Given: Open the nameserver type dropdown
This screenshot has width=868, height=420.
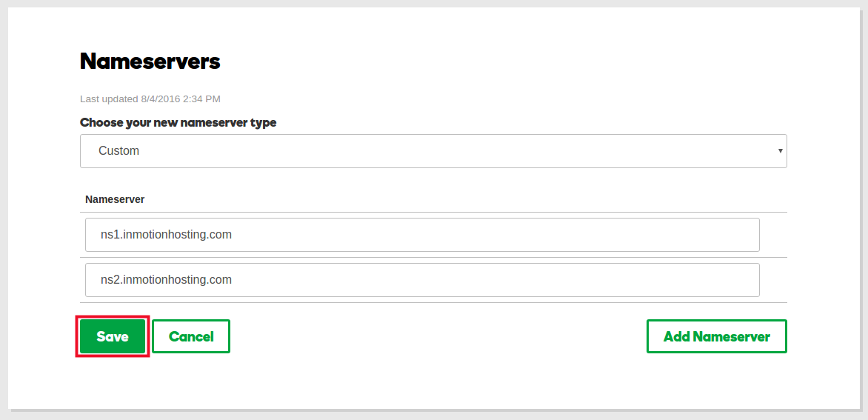Looking at the screenshot, I should coord(433,151).
